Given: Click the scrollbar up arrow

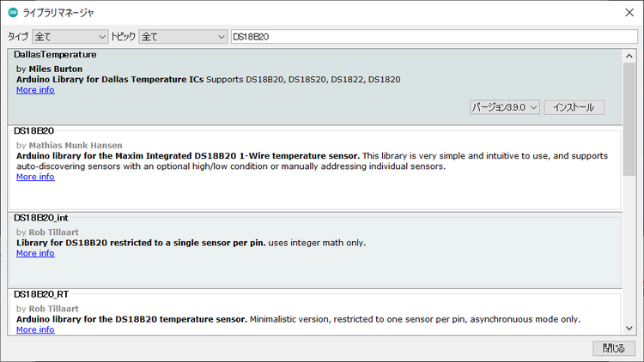Looking at the screenshot, I should click(629, 56).
